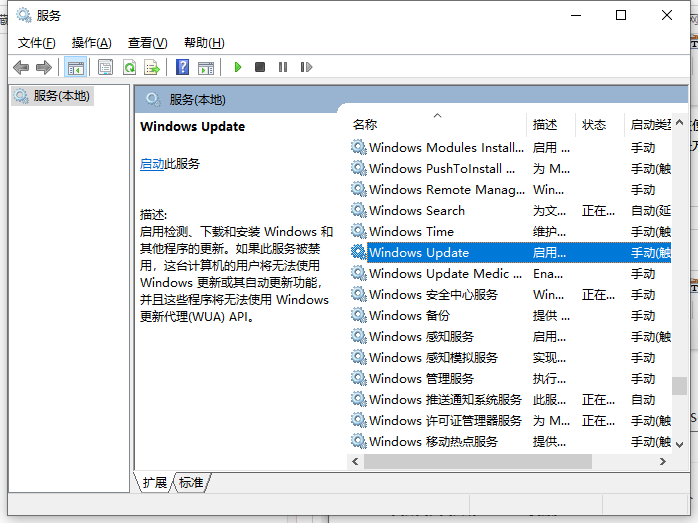Click the stop service square icon
Image resolution: width=698 pixels, height=523 pixels.
click(x=260, y=67)
